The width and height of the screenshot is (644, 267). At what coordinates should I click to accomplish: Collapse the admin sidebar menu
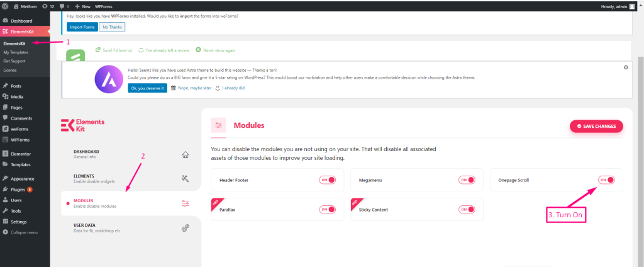pyautogui.click(x=21, y=232)
